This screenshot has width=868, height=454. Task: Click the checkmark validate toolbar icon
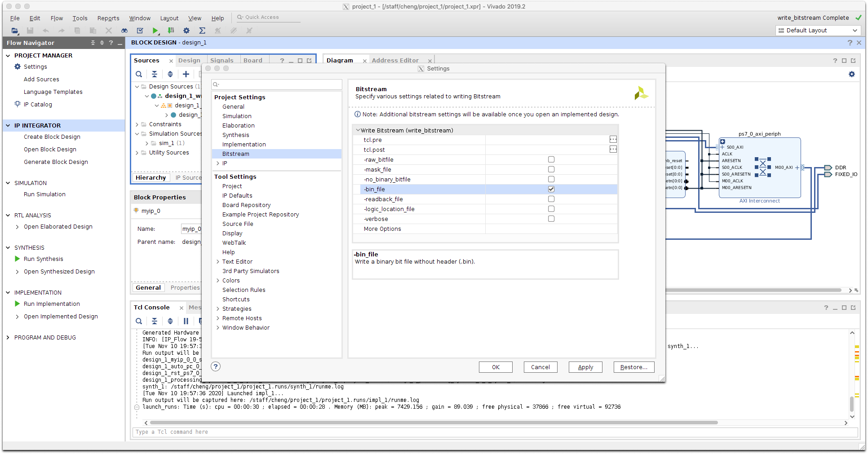click(x=140, y=31)
